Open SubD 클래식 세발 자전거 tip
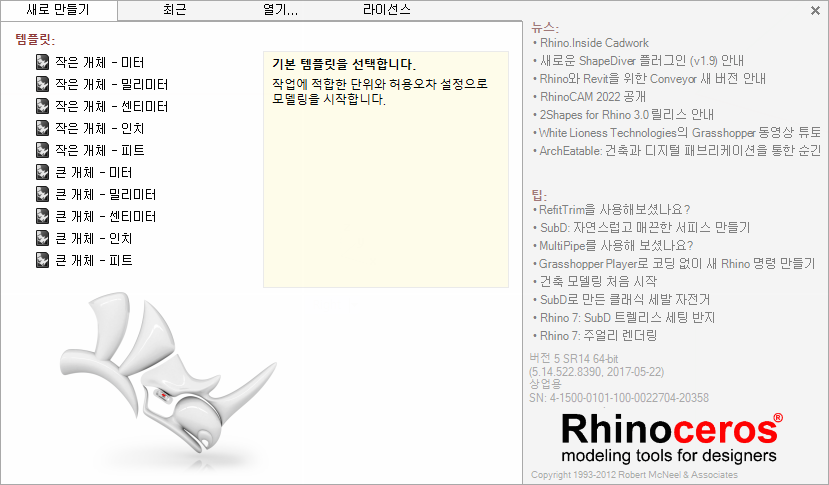Image resolution: width=829 pixels, height=485 pixels. 624,299
